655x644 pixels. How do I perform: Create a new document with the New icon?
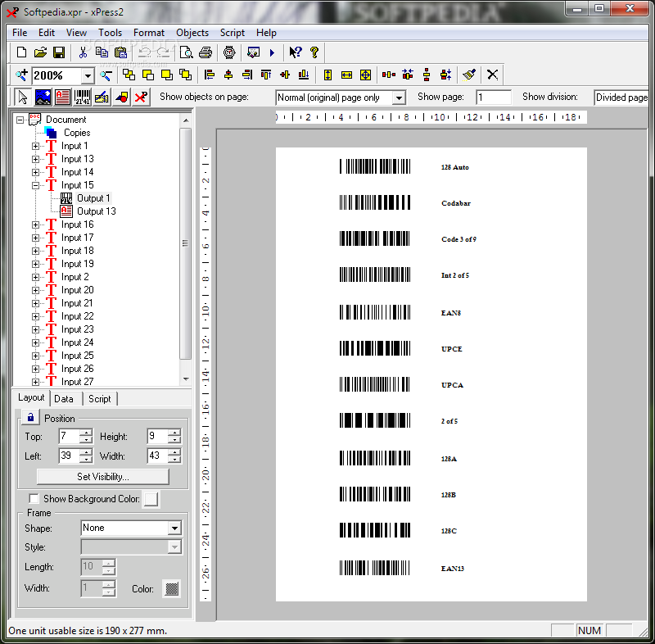point(21,52)
